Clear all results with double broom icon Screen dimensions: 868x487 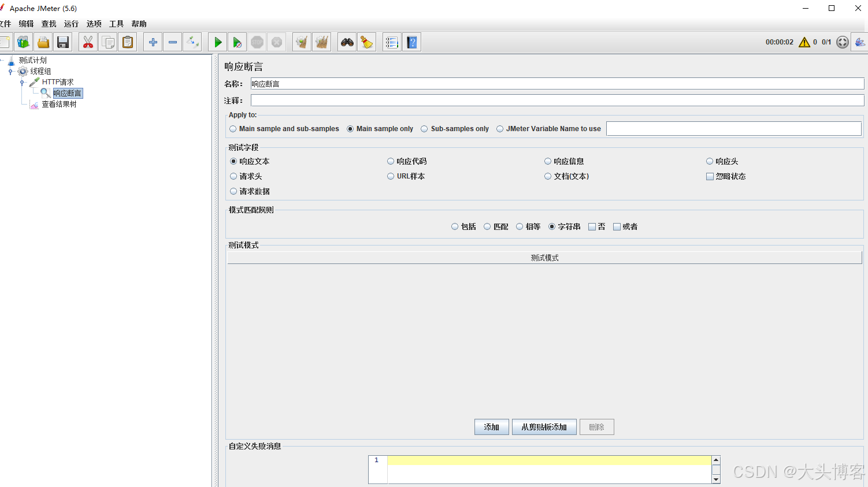coord(322,42)
